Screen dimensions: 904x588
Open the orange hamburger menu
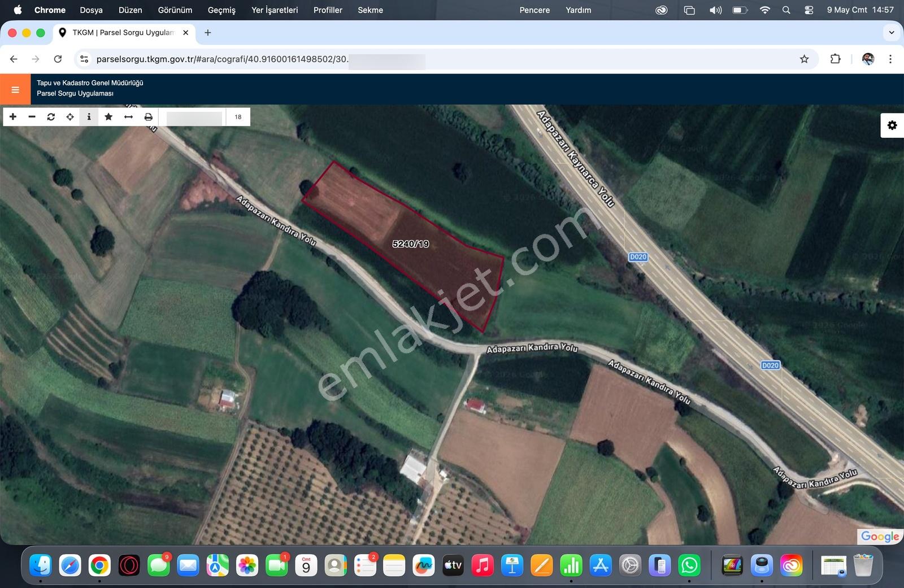click(15, 89)
